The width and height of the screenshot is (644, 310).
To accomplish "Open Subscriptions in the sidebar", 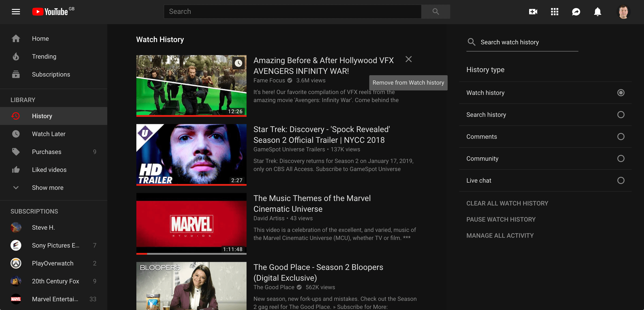I will pos(51,75).
